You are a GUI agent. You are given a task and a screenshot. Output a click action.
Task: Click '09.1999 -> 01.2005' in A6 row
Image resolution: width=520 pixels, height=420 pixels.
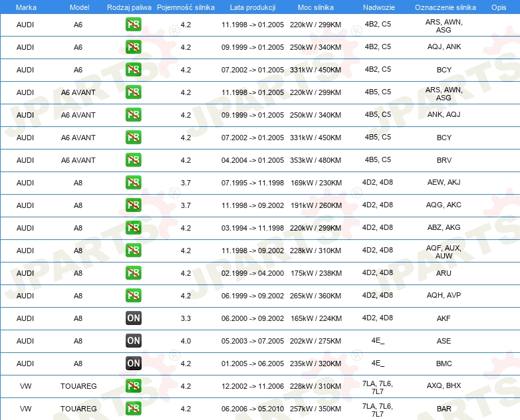tap(253, 47)
